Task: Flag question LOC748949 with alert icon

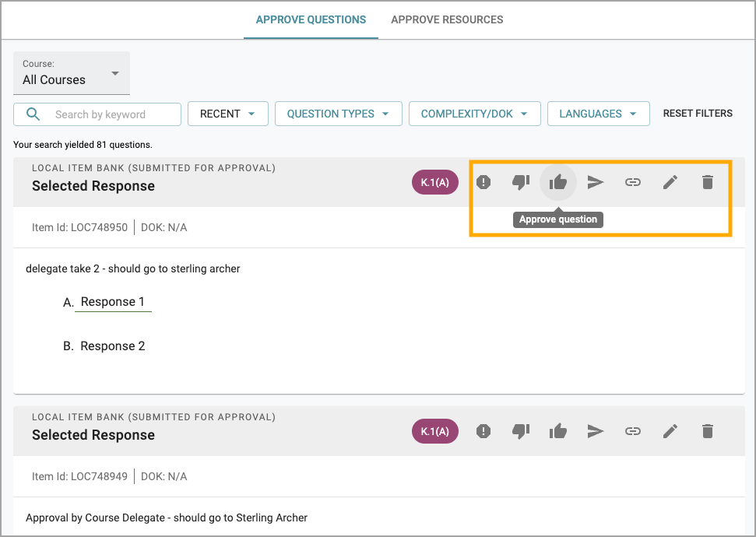Action: (x=483, y=431)
